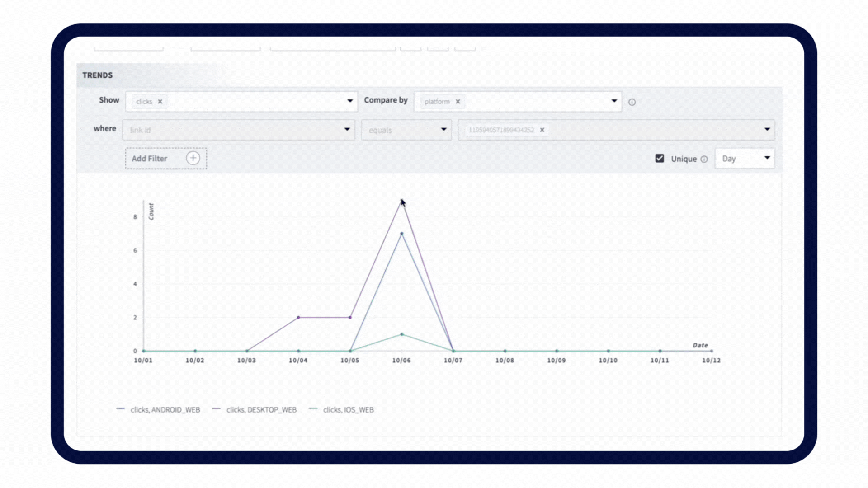Remove the clicks tag in Show

click(x=160, y=102)
